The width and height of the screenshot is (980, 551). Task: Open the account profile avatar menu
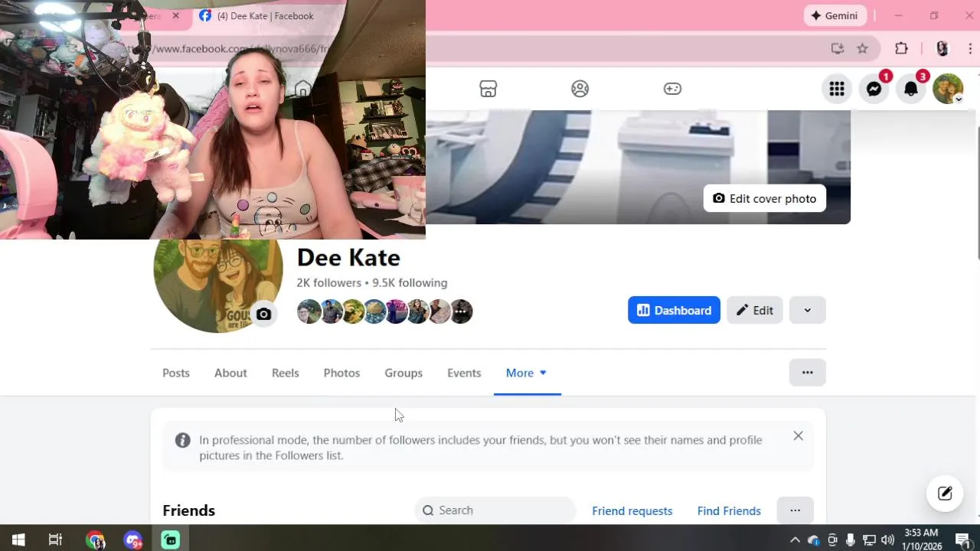pos(948,89)
